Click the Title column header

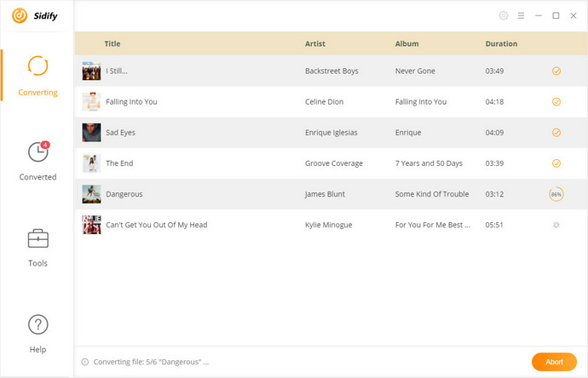[x=112, y=43]
